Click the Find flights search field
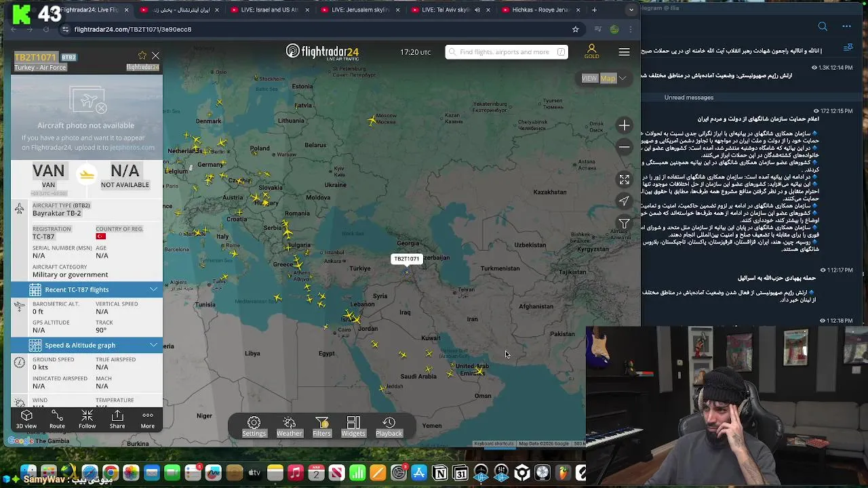Image resolution: width=868 pixels, height=488 pixels. [x=507, y=52]
